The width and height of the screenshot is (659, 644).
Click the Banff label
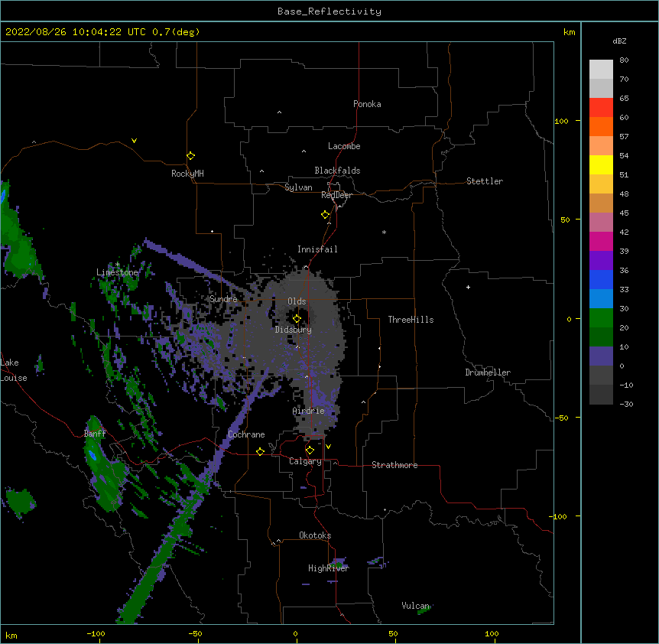(95, 434)
